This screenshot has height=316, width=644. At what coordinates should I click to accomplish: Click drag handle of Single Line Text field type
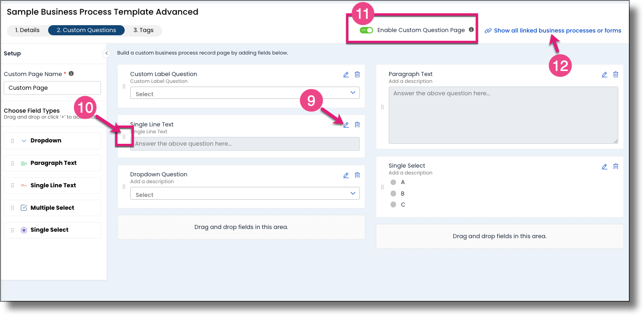point(13,185)
